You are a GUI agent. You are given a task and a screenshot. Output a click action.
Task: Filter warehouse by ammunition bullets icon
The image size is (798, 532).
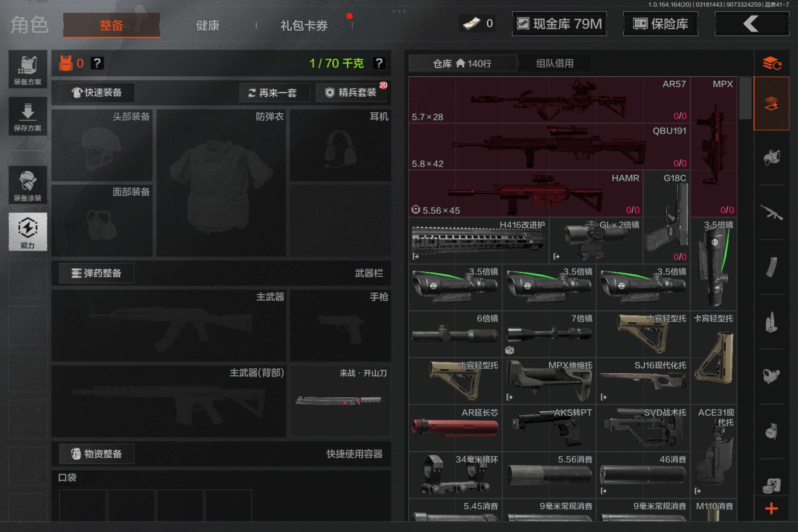(x=771, y=322)
